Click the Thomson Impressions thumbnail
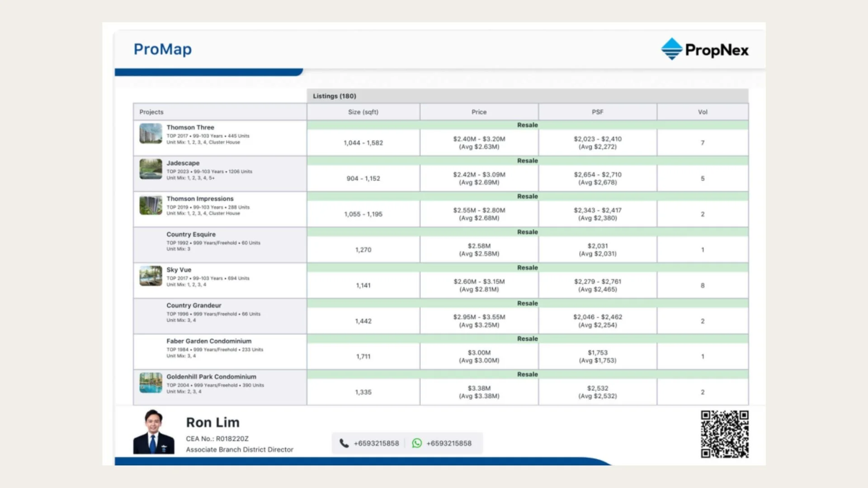This screenshot has height=488, width=868. tap(151, 205)
